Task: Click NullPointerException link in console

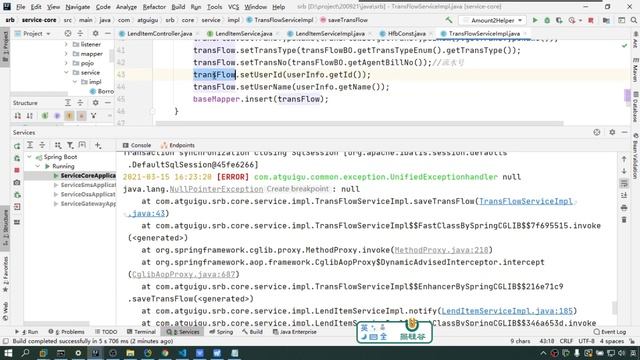Action: [x=216, y=189]
